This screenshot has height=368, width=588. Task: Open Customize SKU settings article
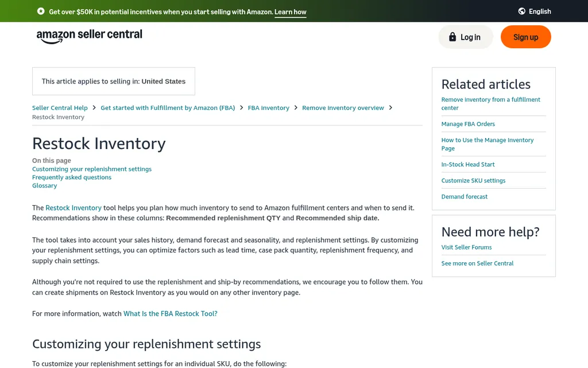[x=473, y=181]
